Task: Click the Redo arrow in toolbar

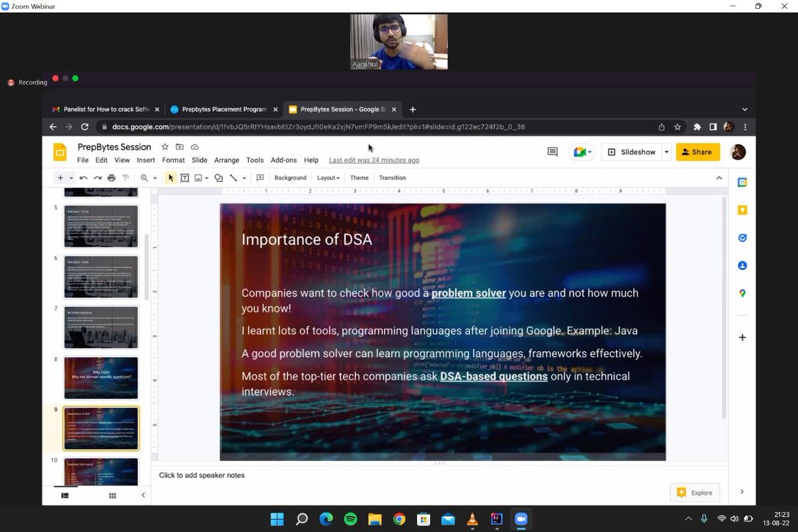Action: pos(98,178)
